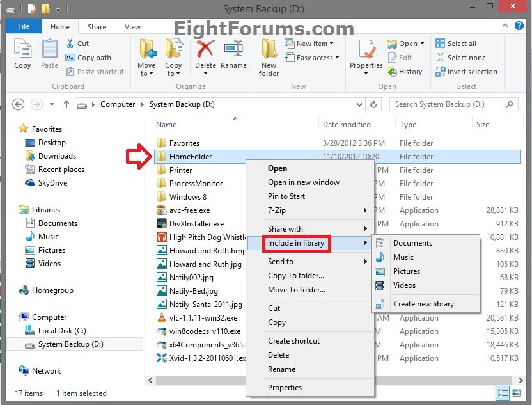Open the Share ribbon tab
This screenshot has height=405, width=532.
(x=97, y=27)
